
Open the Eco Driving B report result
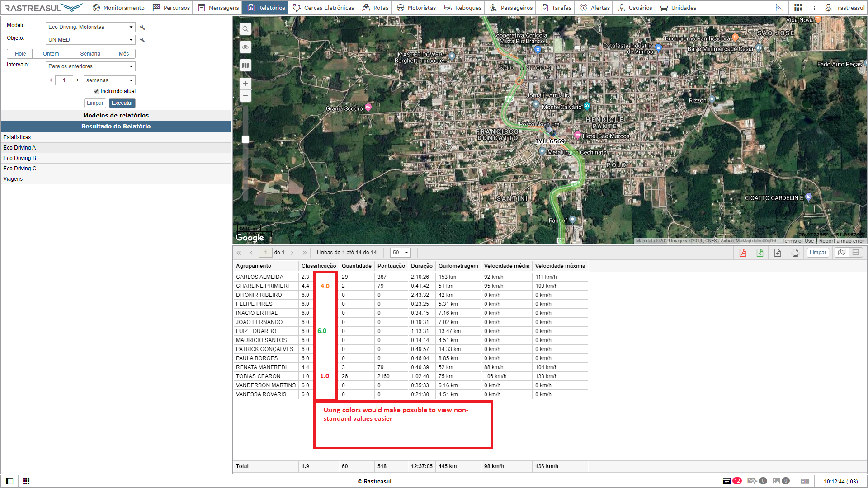coord(19,158)
